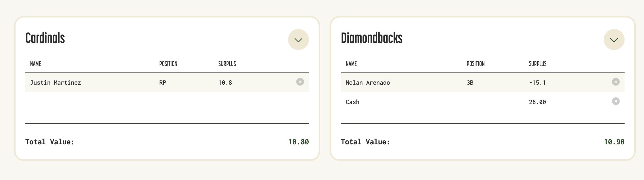Click the Cardinals POSITION column header
The height and width of the screenshot is (180, 644).
[168, 64]
